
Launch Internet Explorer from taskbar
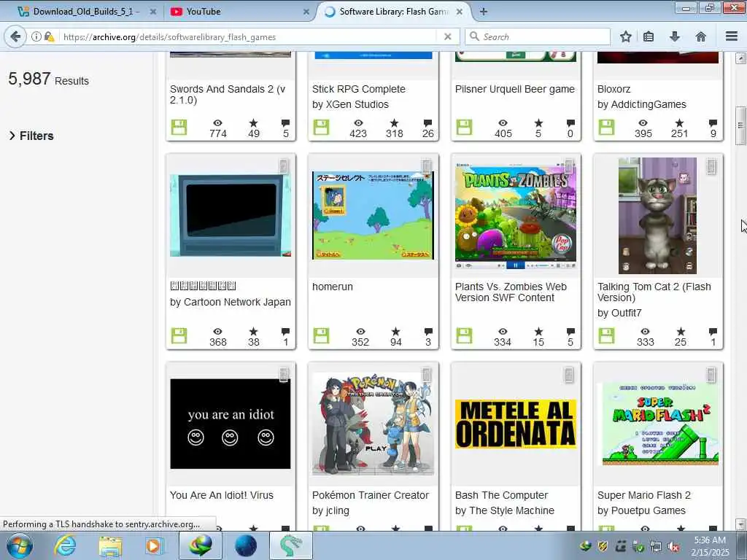(65, 545)
